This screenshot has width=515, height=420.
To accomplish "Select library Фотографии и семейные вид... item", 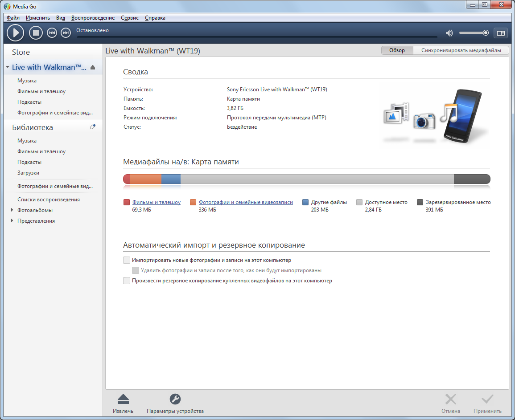I will [55, 186].
